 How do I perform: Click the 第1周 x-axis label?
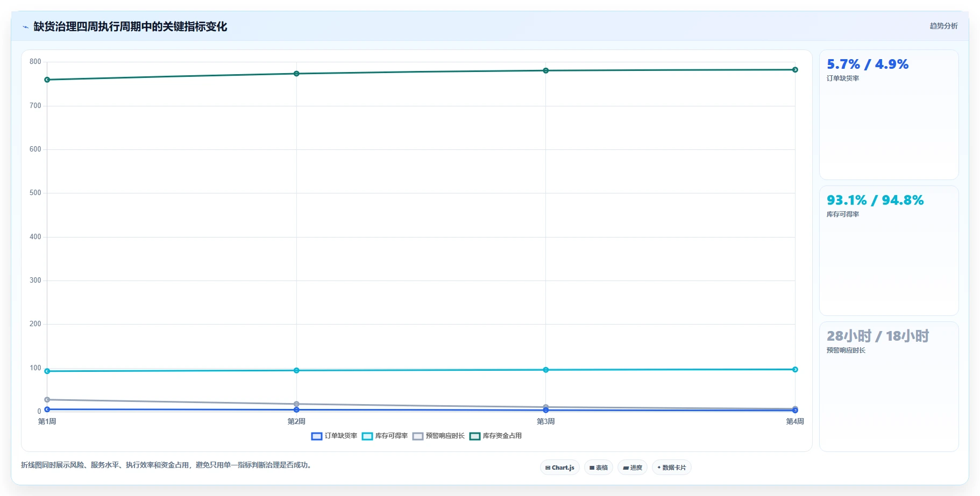tap(47, 422)
